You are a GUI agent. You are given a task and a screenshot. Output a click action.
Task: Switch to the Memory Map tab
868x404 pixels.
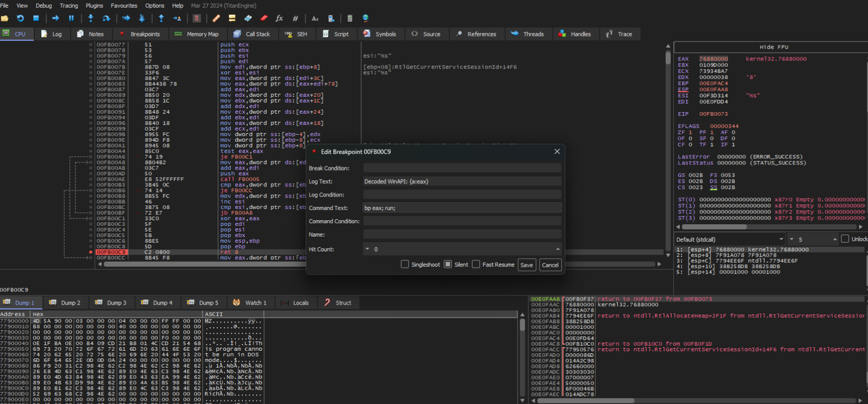point(197,34)
